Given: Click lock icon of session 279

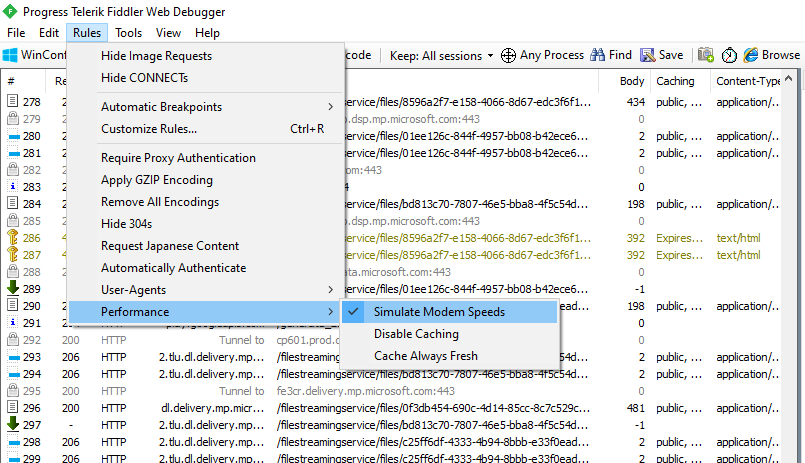Looking at the screenshot, I should pos(13,118).
